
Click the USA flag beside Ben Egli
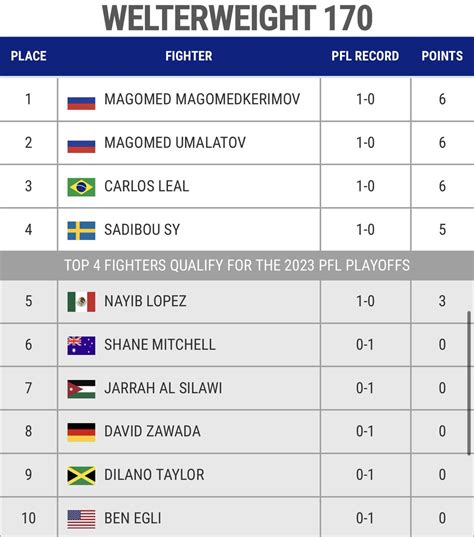pyautogui.click(x=81, y=519)
